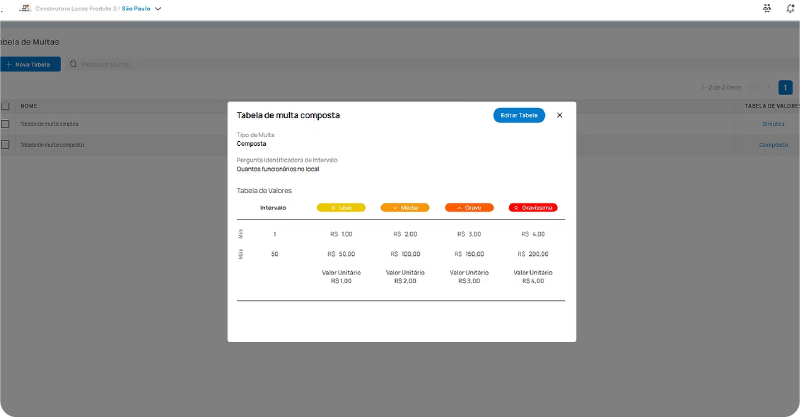Open the Composta values table link
The height and width of the screenshot is (417, 800).
point(773,144)
